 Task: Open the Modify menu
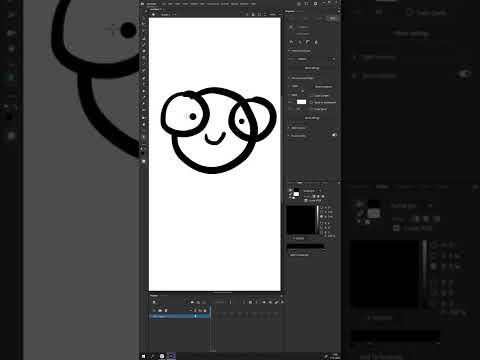[x=194, y=4]
